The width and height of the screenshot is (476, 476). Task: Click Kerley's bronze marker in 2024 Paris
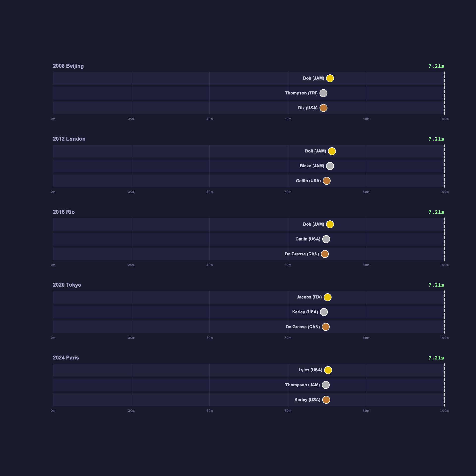click(326, 400)
